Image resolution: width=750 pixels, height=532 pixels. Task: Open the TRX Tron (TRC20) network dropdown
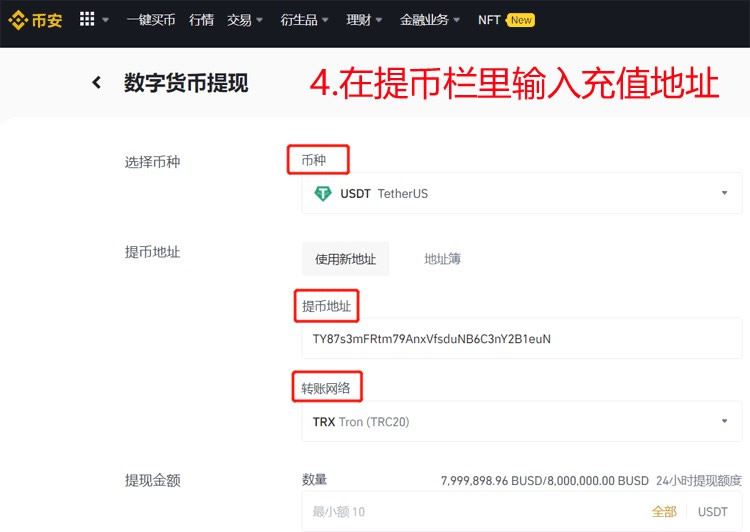coord(521,421)
